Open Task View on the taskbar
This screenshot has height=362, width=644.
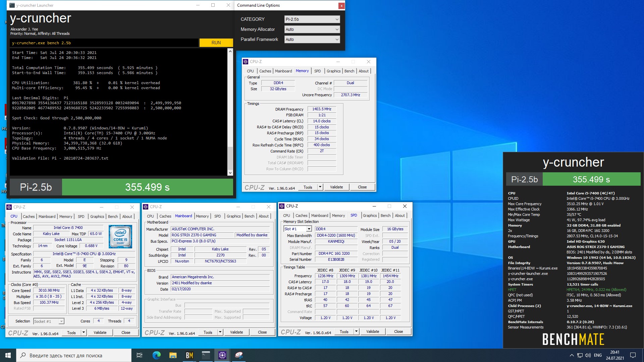140,355
